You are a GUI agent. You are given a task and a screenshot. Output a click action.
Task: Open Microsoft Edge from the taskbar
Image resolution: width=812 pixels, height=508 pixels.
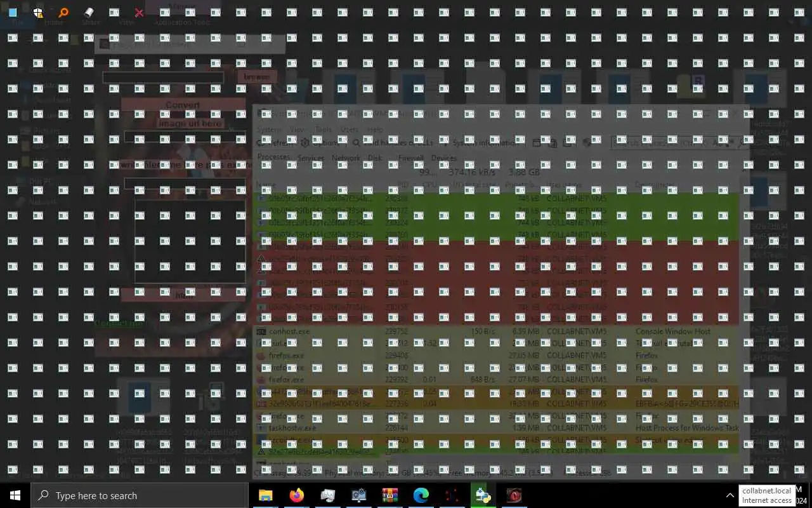(x=421, y=495)
